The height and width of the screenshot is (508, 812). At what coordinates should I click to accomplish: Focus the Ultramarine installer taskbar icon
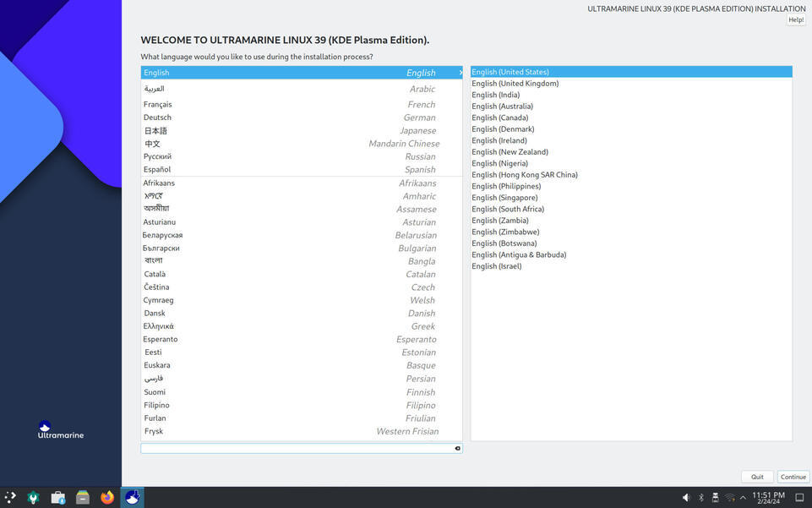(133, 498)
